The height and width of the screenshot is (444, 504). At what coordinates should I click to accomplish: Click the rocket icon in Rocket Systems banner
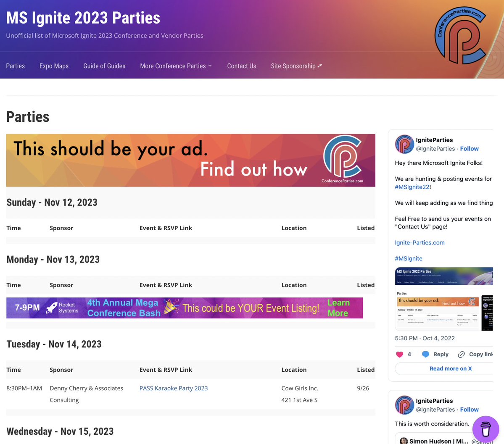(51, 308)
